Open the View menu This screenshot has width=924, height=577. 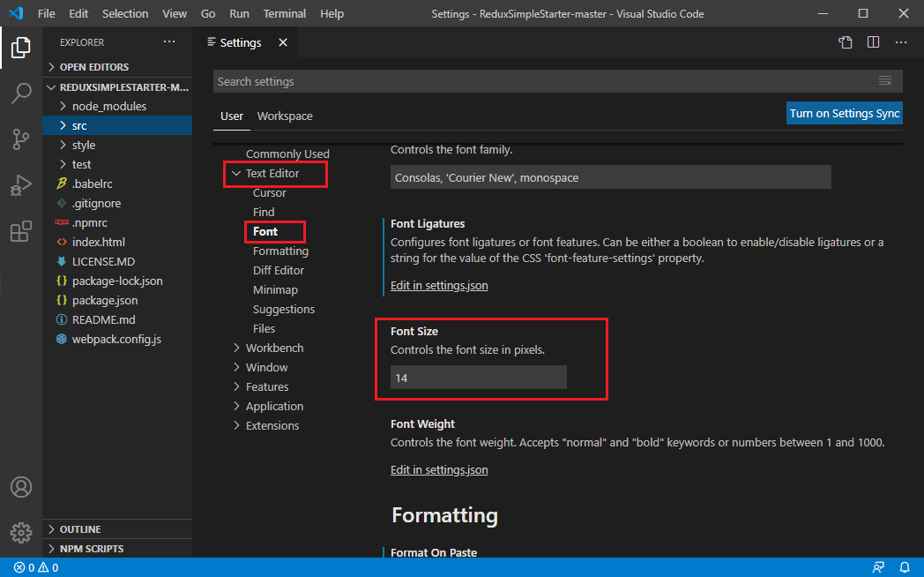175,13
